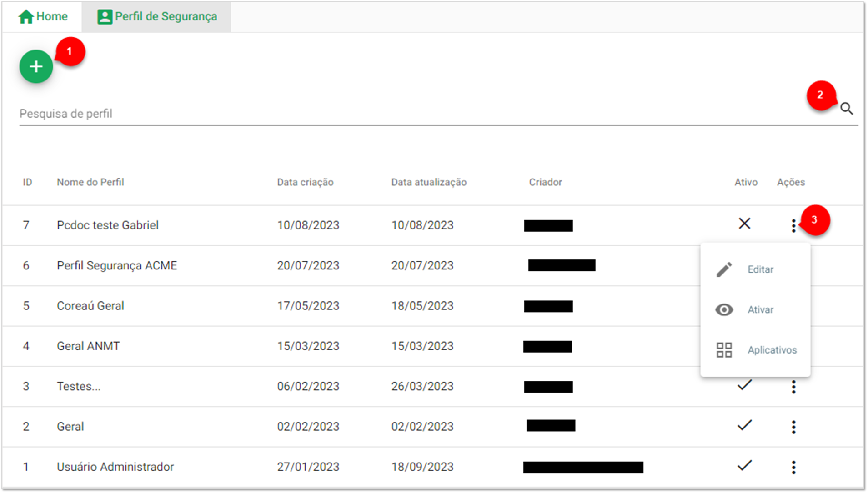Click the active checkmark for Geral
This screenshot has height=493, width=868.
pos(744,425)
